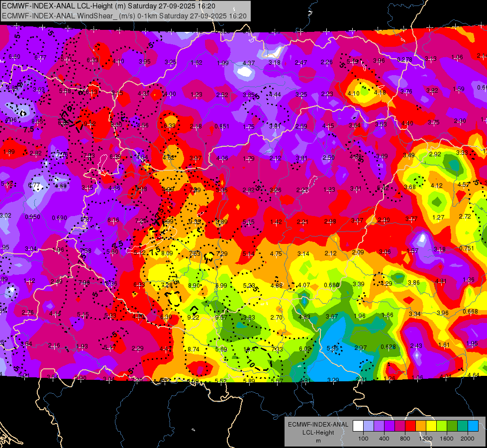The height and width of the screenshot is (448, 487).
Task: Click the legend text LCL-Height
Action: (x=318, y=433)
